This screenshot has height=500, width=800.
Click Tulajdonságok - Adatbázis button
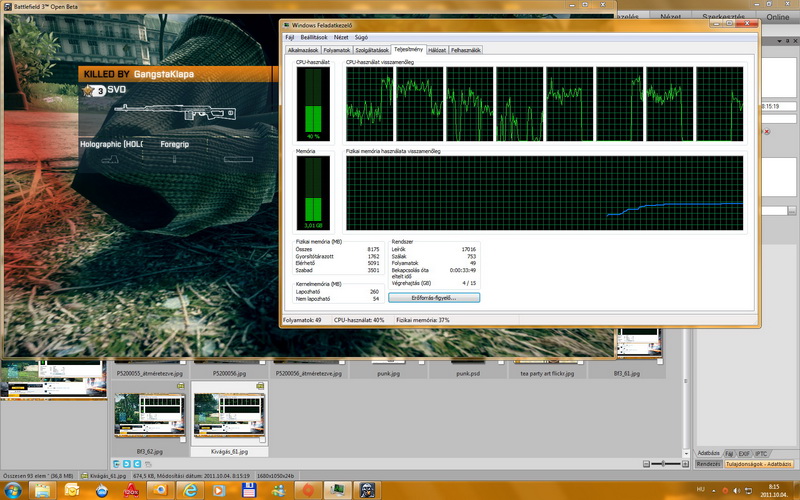(759, 464)
